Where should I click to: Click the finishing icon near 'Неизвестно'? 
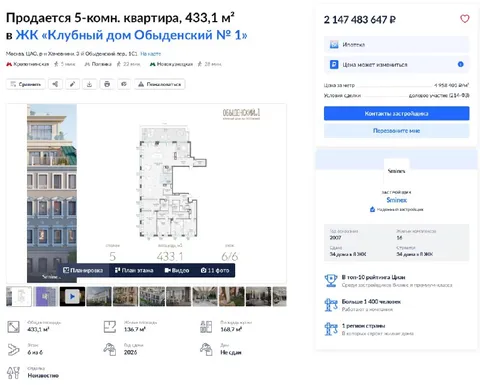[x=13, y=373]
